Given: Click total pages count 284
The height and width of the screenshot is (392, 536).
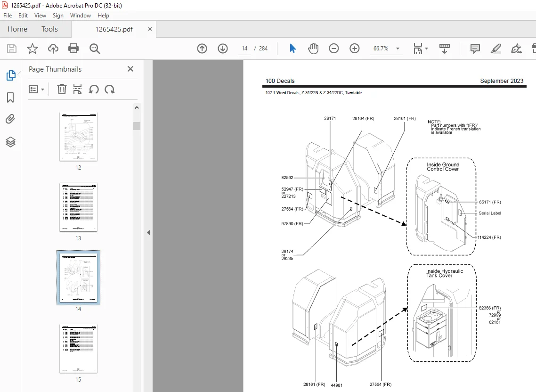Looking at the screenshot, I should pyautogui.click(x=263, y=49).
